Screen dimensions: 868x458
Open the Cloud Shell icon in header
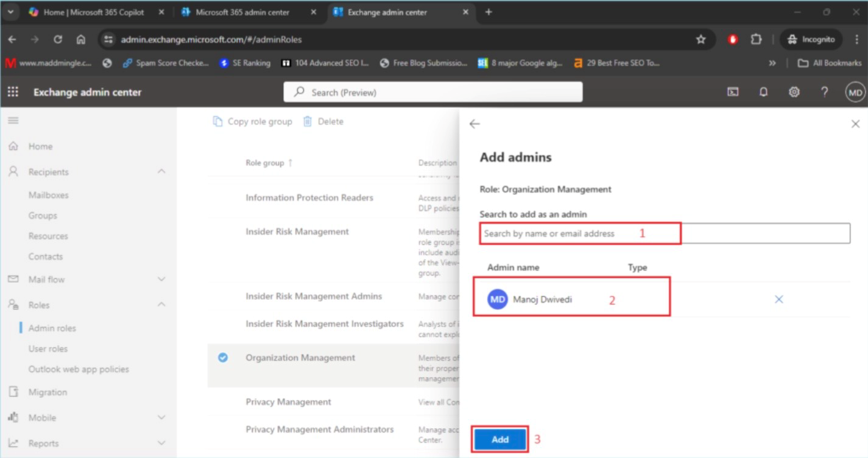[733, 92]
